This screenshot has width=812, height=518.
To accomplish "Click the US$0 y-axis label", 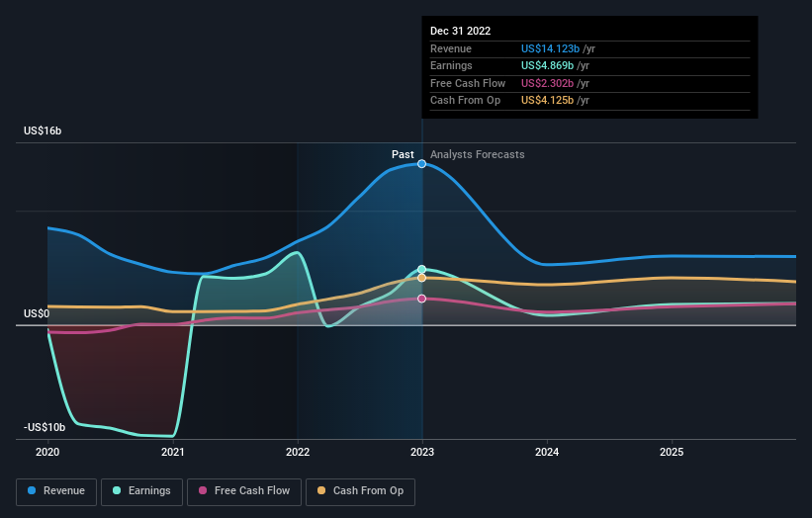I will pyautogui.click(x=37, y=313).
